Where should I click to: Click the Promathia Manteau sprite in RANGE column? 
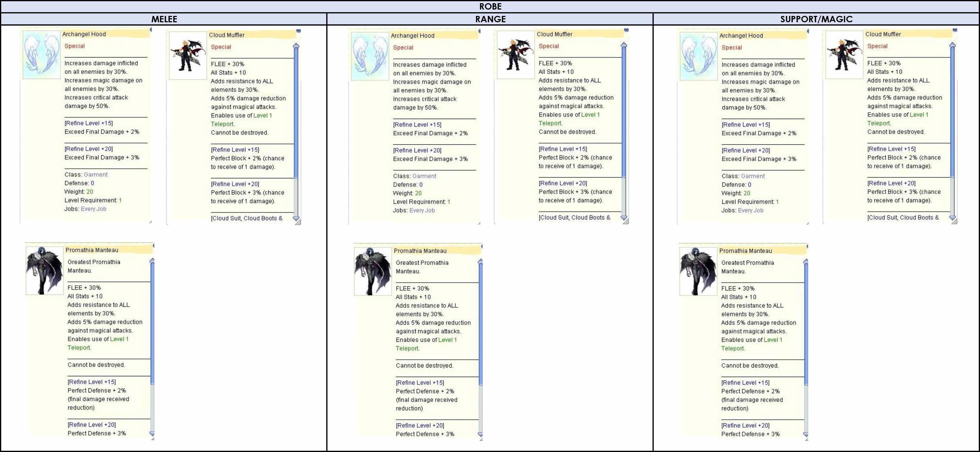[x=373, y=271]
